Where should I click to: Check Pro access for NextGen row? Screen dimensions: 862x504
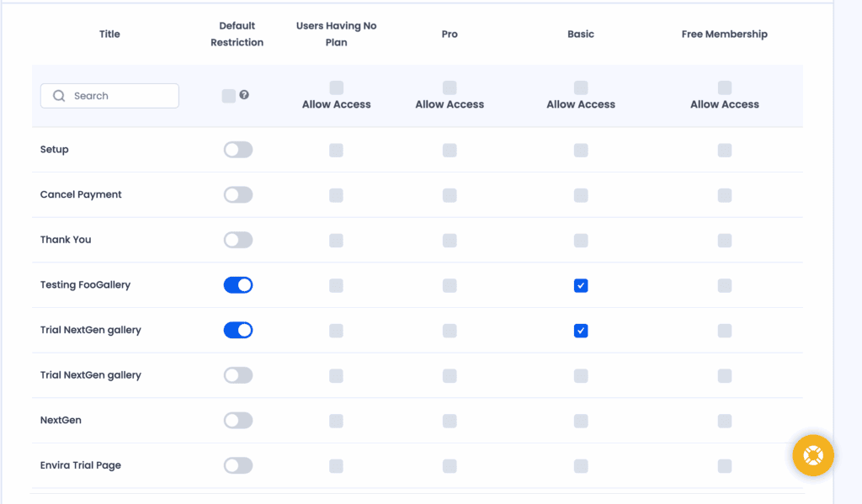tap(450, 421)
